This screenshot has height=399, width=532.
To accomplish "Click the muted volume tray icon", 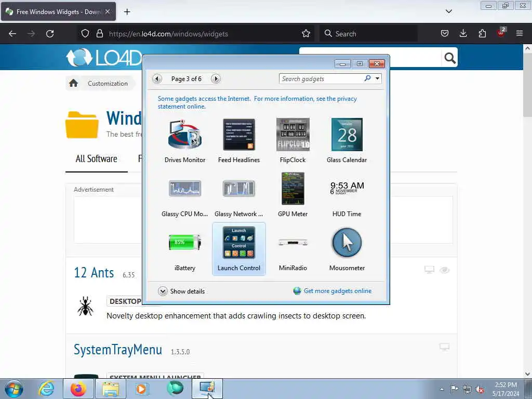I will [480, 389].
